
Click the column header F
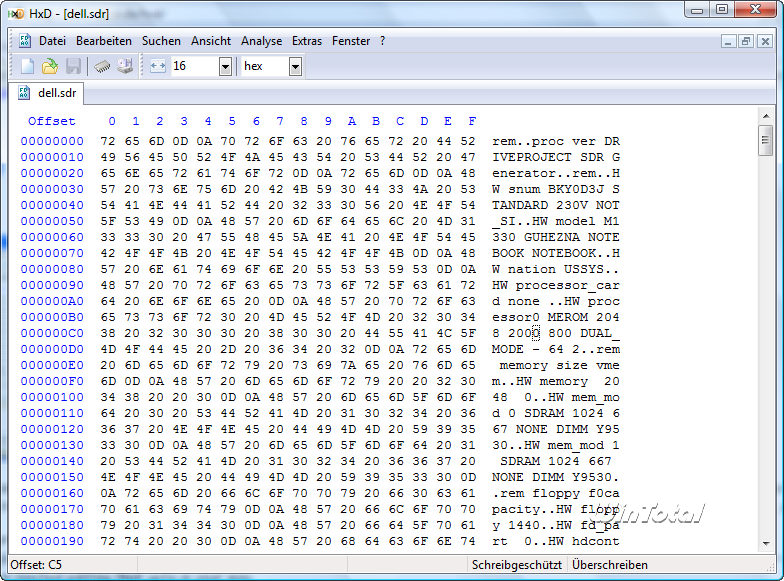point(472,121)
